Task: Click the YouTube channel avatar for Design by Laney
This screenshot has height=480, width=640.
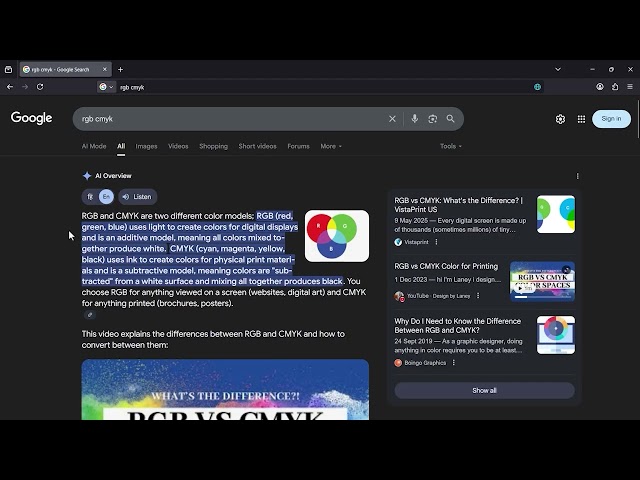Action: pos(399,296)
